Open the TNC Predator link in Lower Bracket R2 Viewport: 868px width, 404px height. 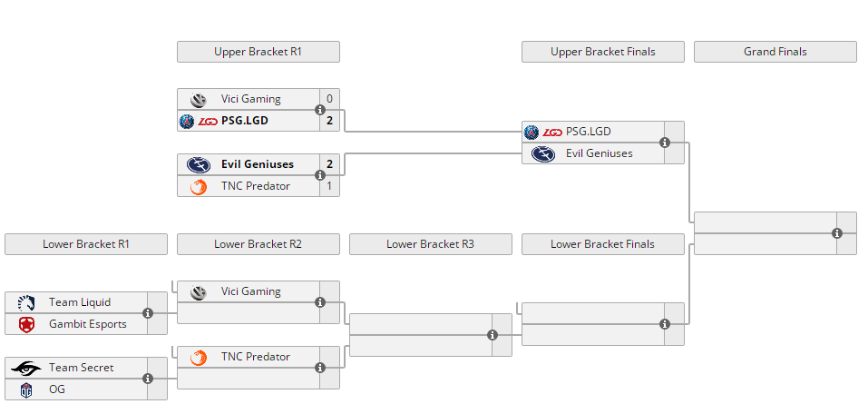(255, 357)
